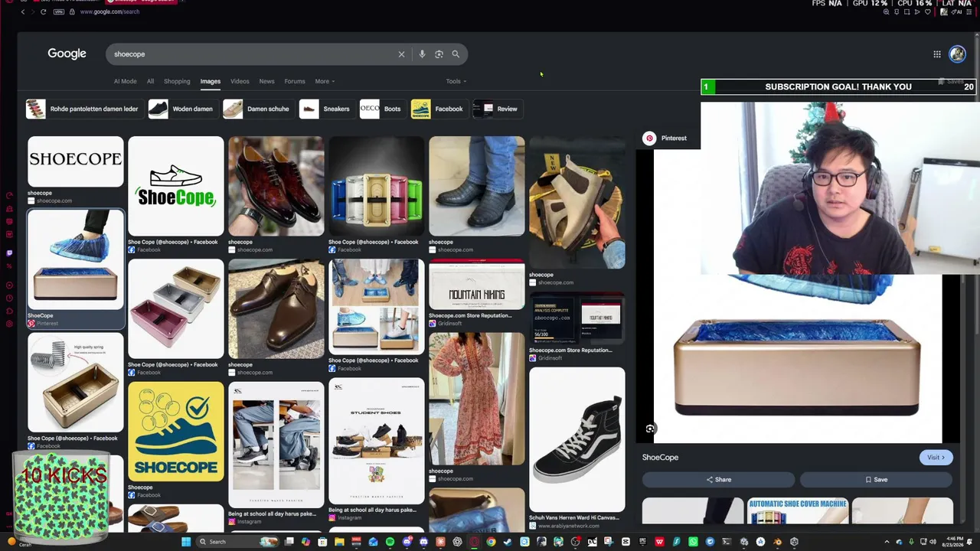Open the Google apps grid

coord(937,54)
